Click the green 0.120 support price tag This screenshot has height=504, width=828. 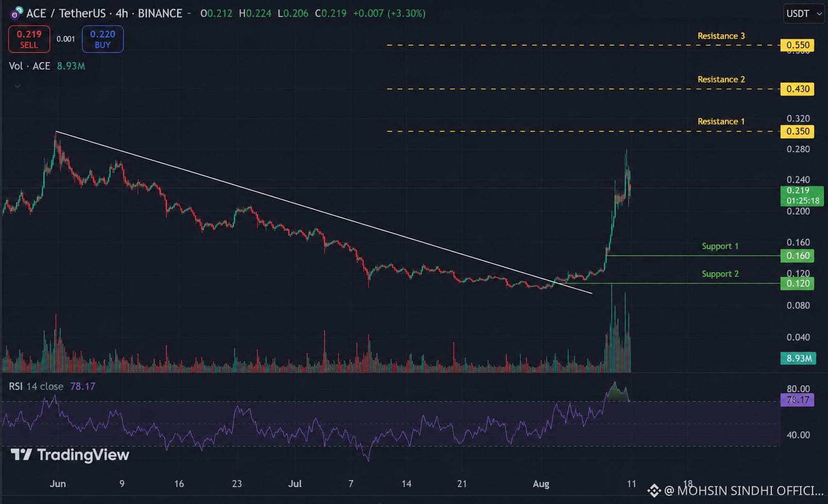[798, 284]
